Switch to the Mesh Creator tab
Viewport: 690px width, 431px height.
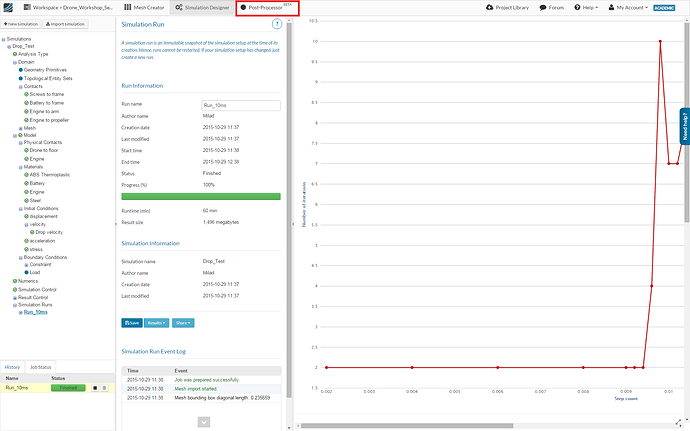point(144,7)
